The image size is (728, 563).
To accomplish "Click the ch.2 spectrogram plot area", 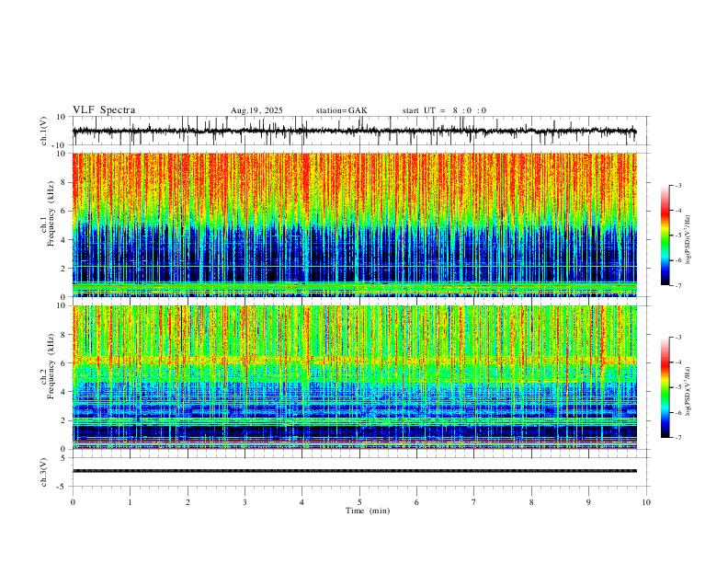I will (x=354, y=377).
